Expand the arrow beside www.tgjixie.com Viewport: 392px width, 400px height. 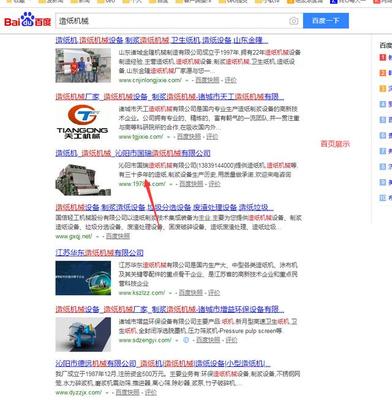(168, 137)
